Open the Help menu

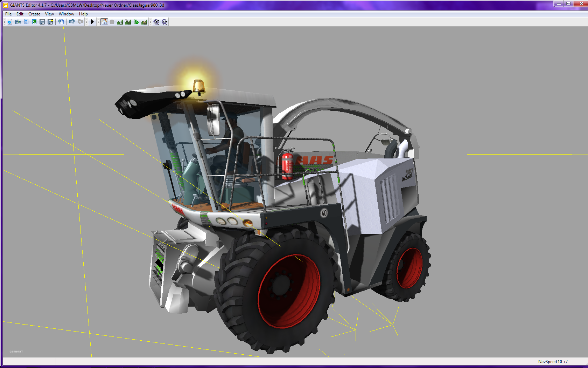pyautogui.click(x=83, y=14)
